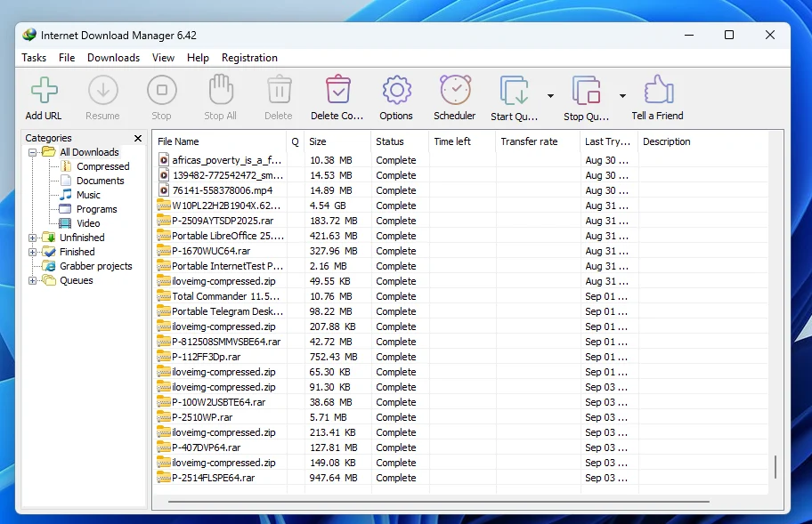Click the Delete Completed toolbar icon
This screenshot has width=812, height=524.
click(x=338, y=89)
